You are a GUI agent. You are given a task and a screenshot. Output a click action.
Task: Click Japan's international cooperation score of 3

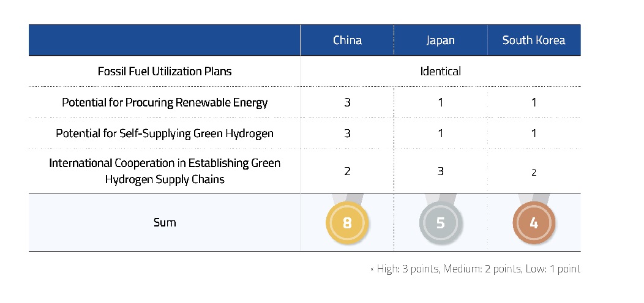[x=440, y=171]
